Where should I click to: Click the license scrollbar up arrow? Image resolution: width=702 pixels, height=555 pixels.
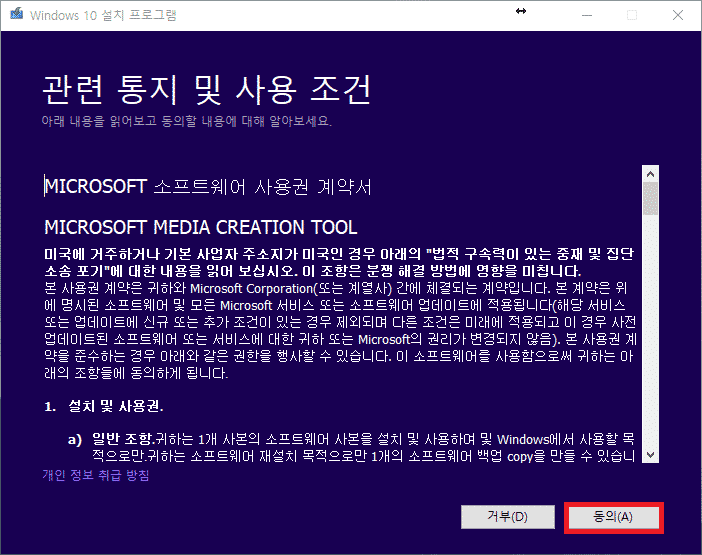tap(651, 174)
